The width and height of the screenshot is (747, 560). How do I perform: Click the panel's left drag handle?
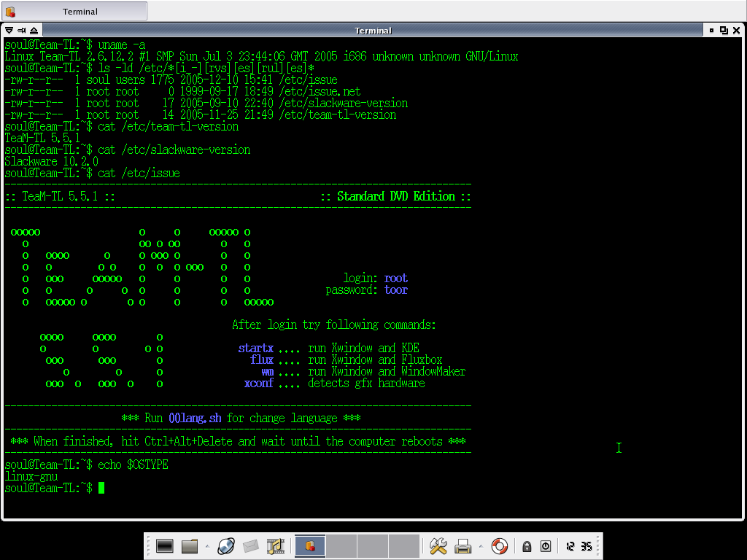(148, 545)
